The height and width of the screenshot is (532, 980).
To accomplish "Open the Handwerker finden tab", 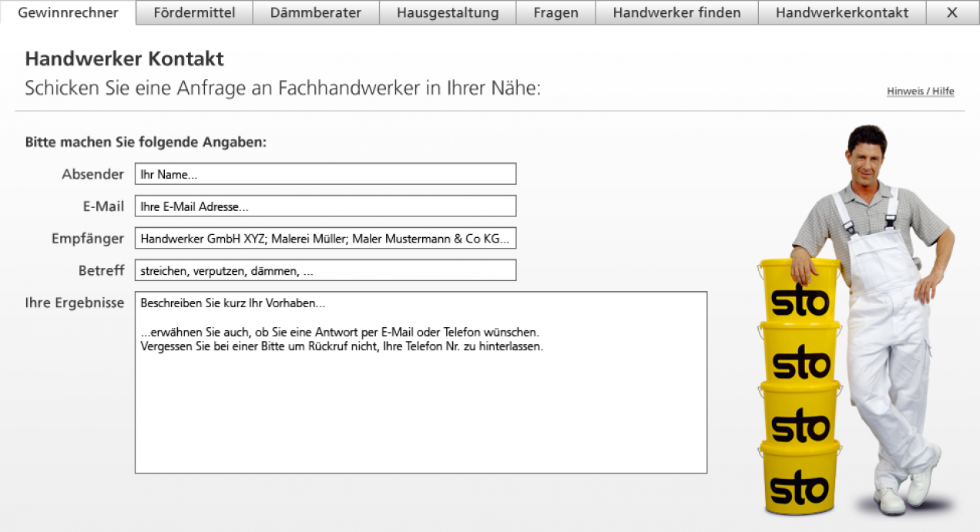I will [x=676, y=12].
